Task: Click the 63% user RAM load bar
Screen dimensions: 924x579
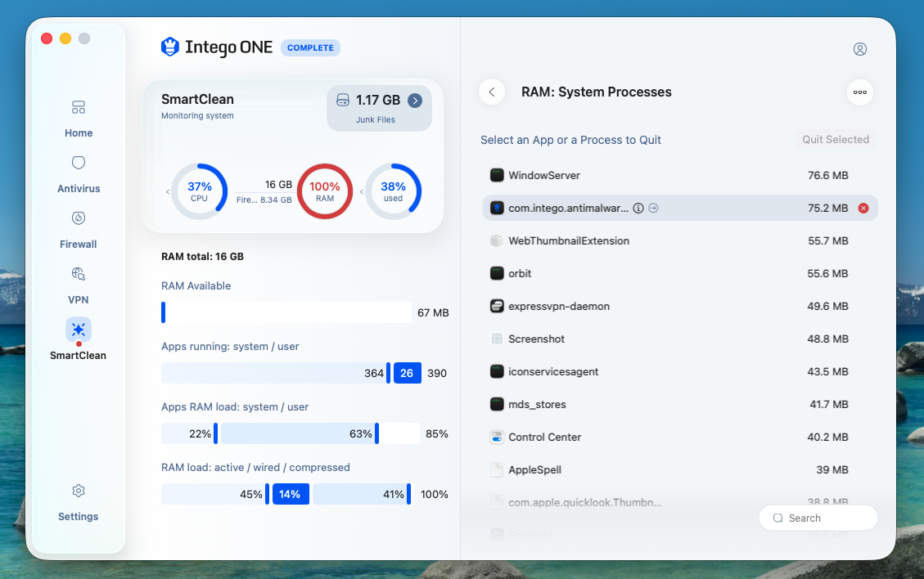Action: [300, 433]
